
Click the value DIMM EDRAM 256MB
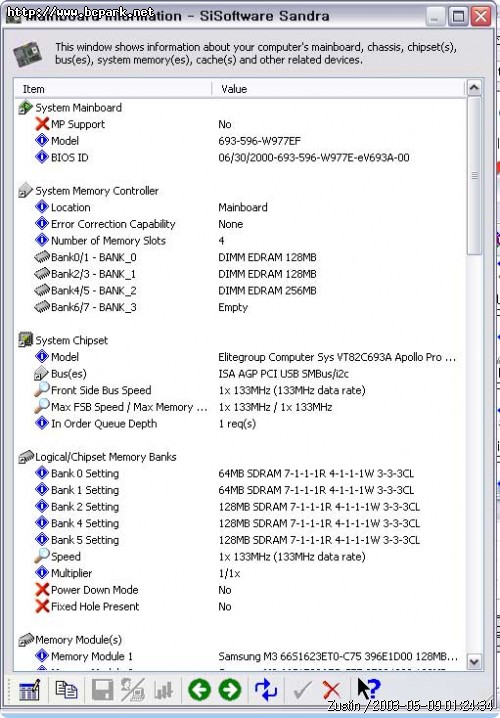(267, 290)
